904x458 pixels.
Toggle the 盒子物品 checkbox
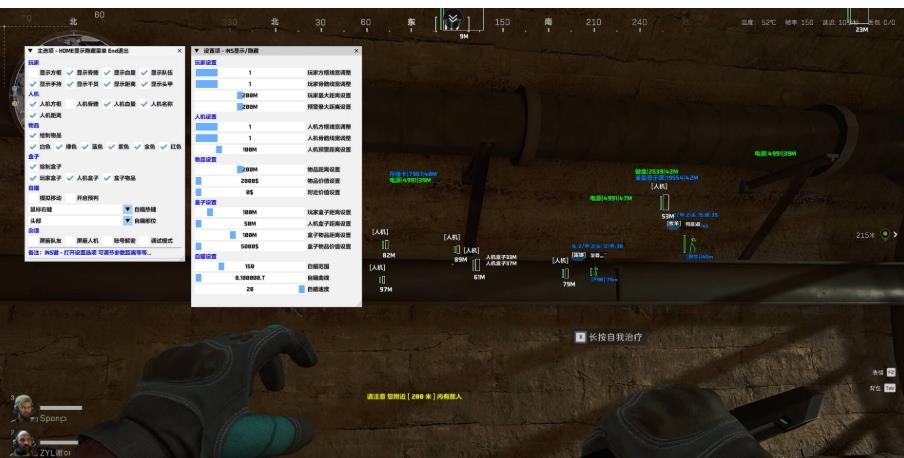107,178
